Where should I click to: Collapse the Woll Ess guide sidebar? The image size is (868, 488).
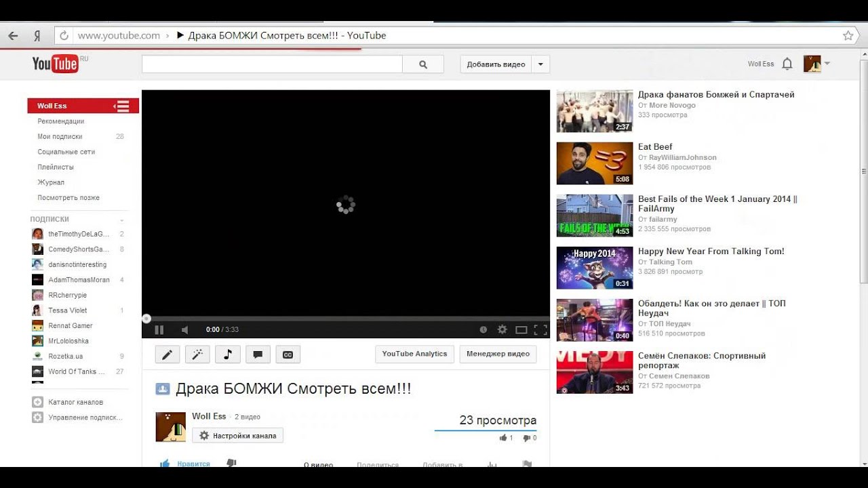pos(122,106)
